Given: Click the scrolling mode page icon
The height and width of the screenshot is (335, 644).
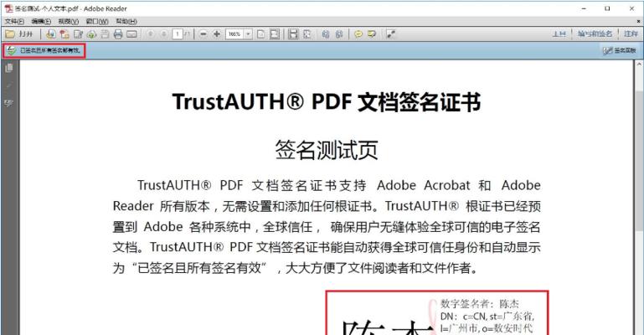Looking at the screenshot, I should [x=293, y=34].
